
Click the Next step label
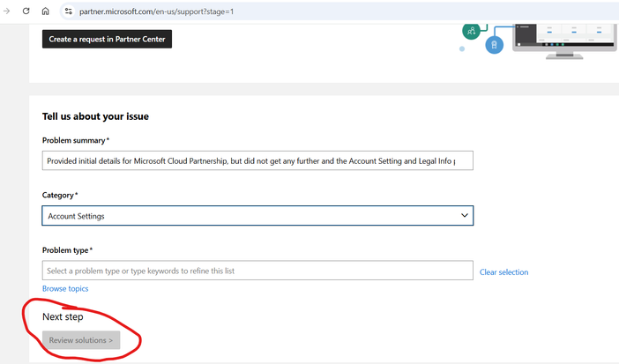point(63,316)
